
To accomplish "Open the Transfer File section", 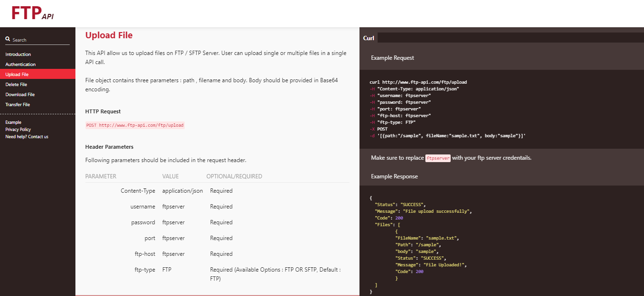I will pos(17,104).
